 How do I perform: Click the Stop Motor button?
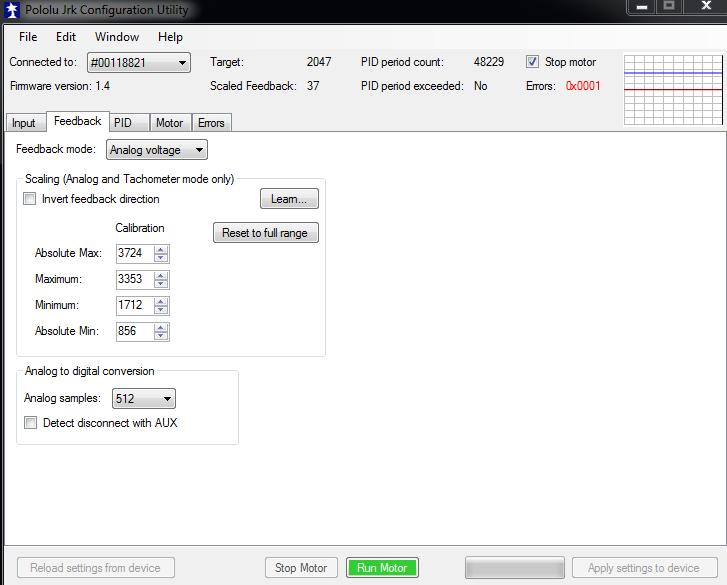point(301,568)
